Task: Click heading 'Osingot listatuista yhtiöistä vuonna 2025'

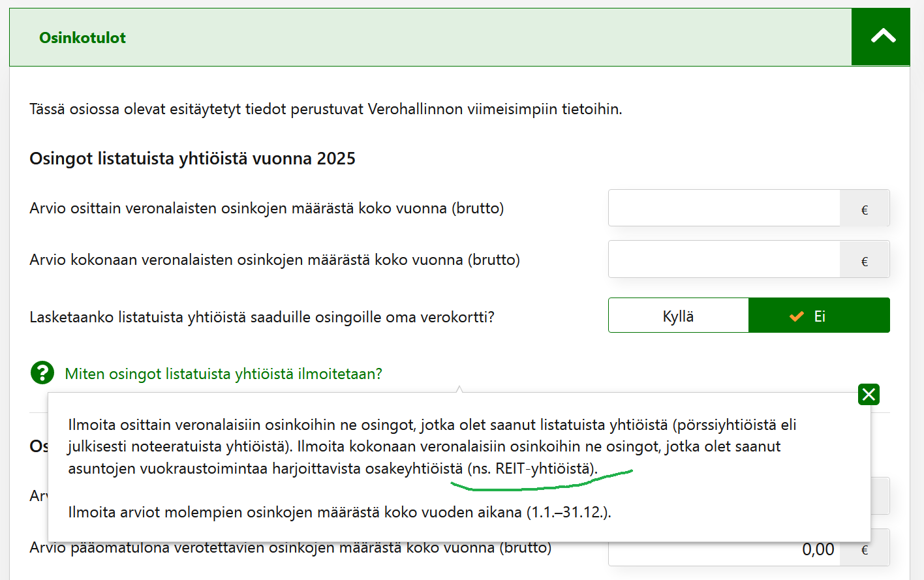Action: (192, 159)
